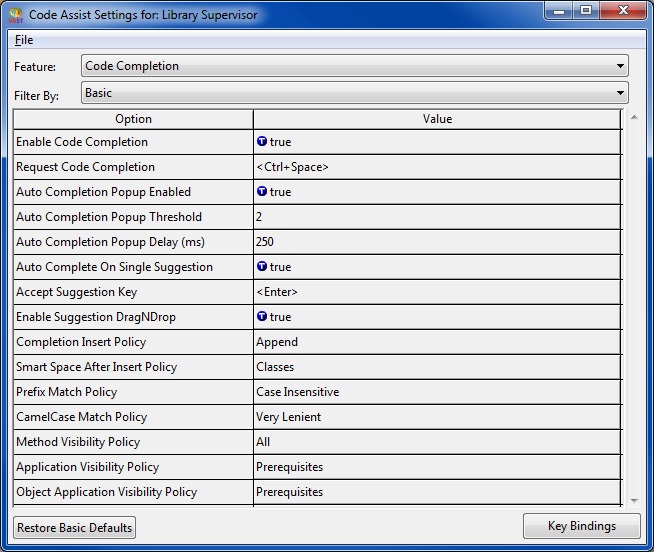Toggle the Enable Suggestion DragNDrop true icon
Viewport: 654px width, 552px height.
[262, 317]
